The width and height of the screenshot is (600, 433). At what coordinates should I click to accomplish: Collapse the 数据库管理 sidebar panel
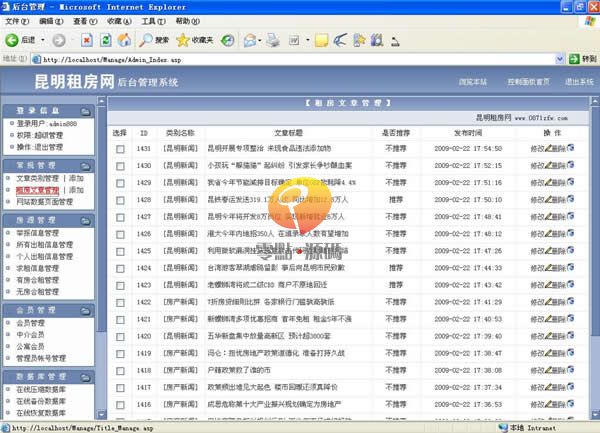[x=85, y=378]
